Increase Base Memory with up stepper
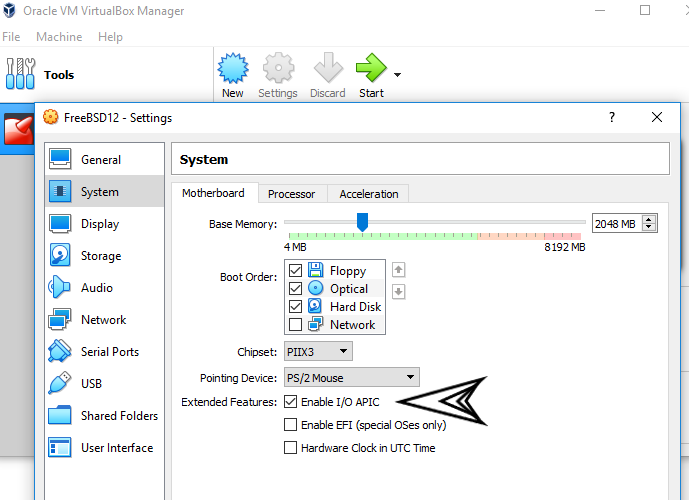689x500 pixels. click(x=649, y=219)
